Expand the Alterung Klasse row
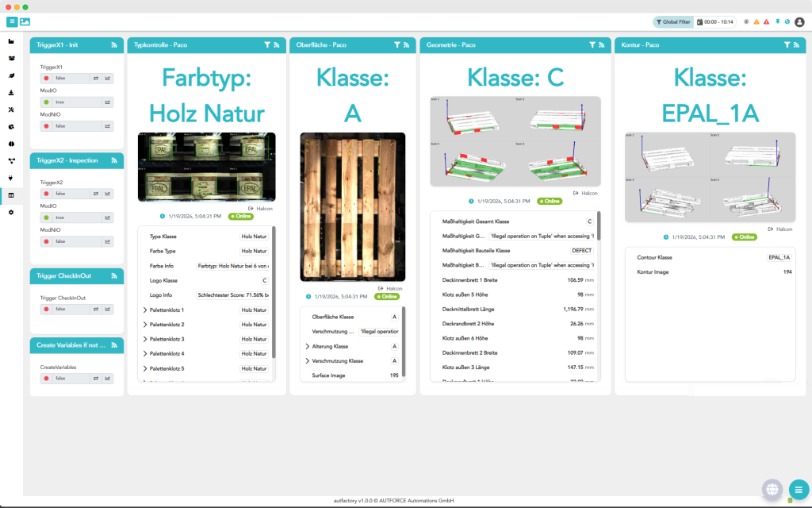Image resolution: width=812 pixels, height=508 pixels. 307,346
